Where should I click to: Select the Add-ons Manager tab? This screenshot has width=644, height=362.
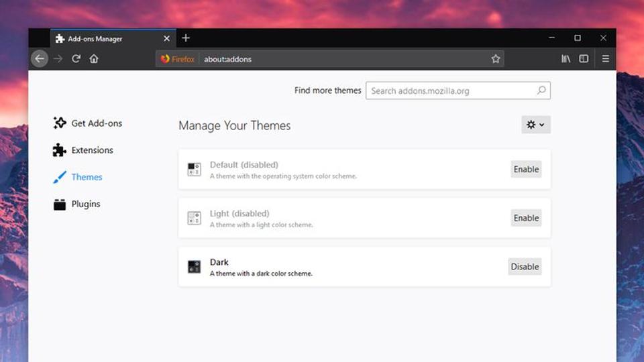coord(113,38)
